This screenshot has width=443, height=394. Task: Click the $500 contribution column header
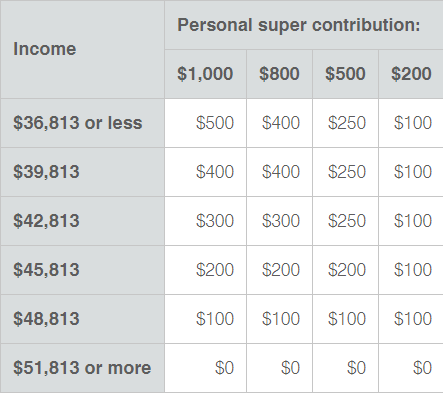click(345, 74)
